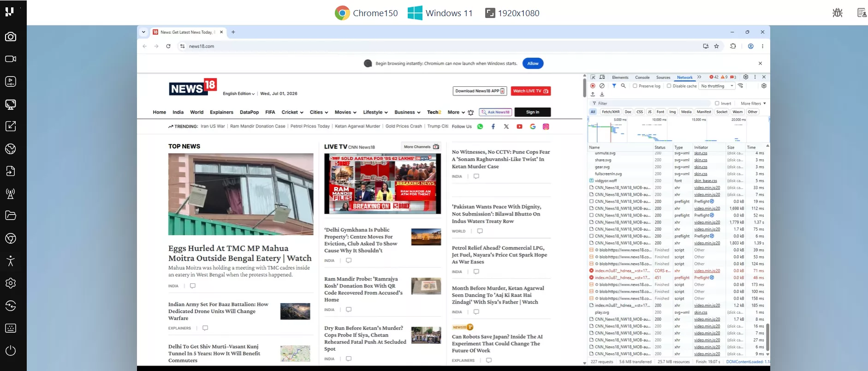
Task: Open the bug report icon at top right
Action: click(838, 13)
